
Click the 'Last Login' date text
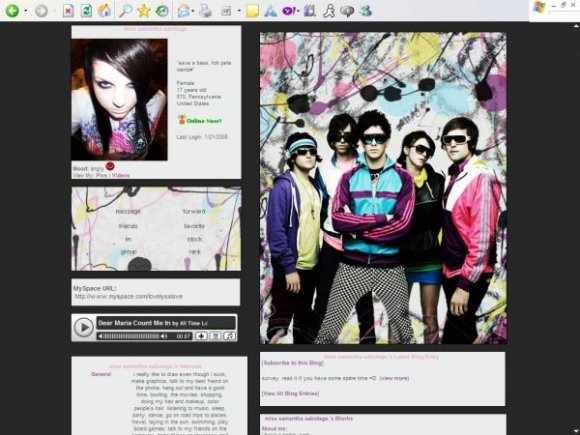coord(202,137)
